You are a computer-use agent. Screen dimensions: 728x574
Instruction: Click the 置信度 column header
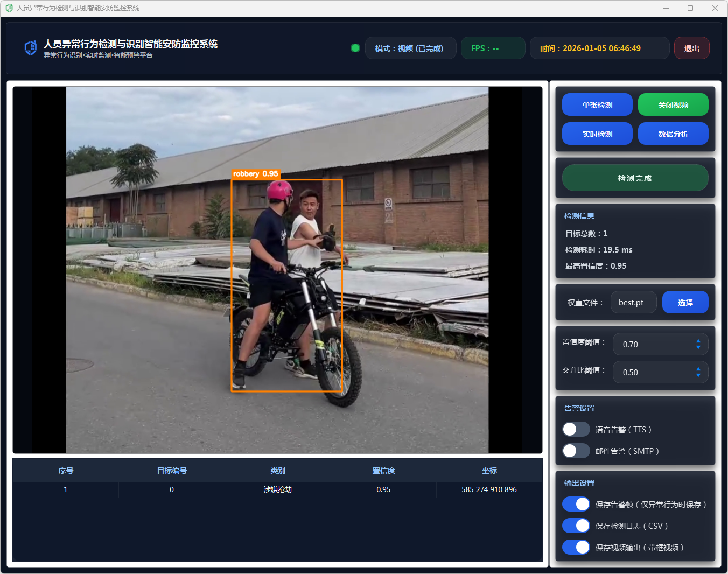383,471
